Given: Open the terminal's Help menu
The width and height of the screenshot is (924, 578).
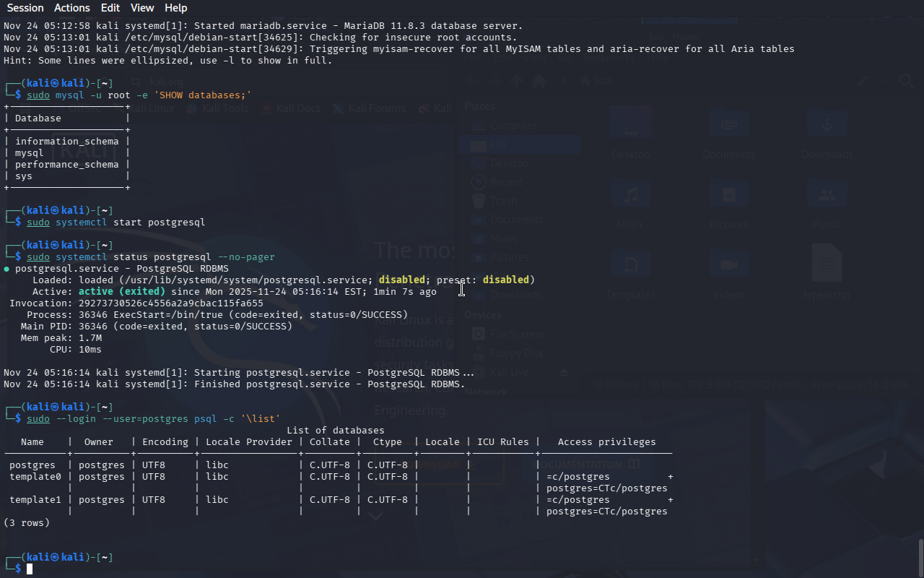Looking at the screenshot, I should (175, 8).
